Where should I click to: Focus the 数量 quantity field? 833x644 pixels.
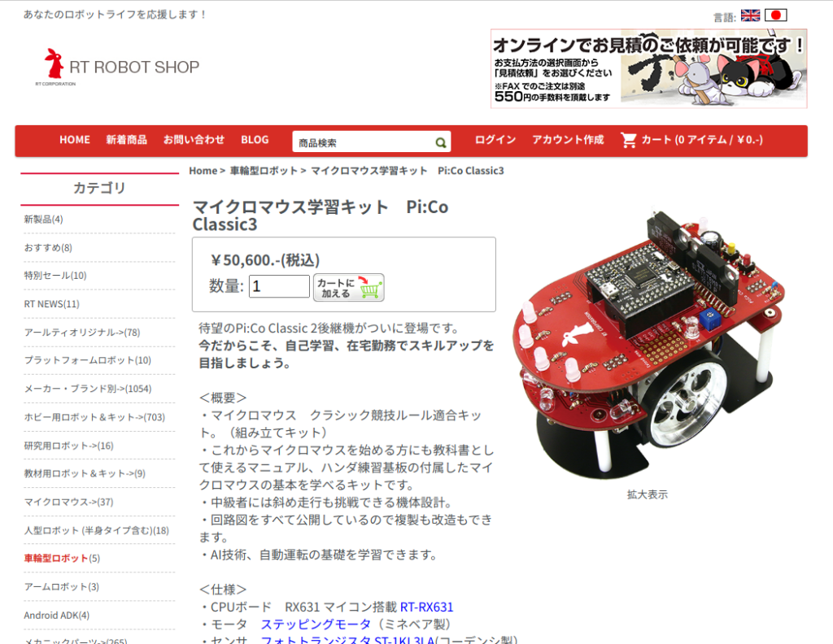pyautogui.click(x=280, y=286)
